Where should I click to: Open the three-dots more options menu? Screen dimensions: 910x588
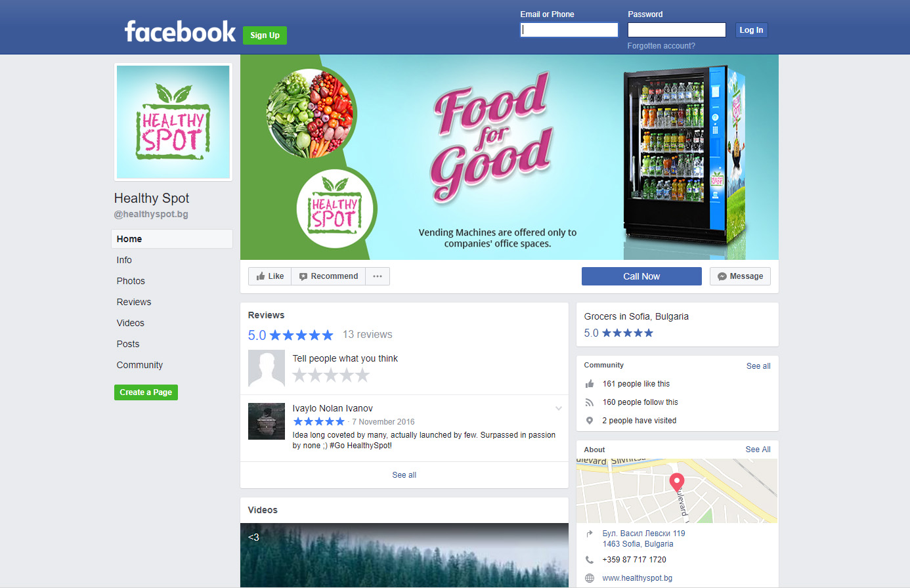[x=378, y=276]
